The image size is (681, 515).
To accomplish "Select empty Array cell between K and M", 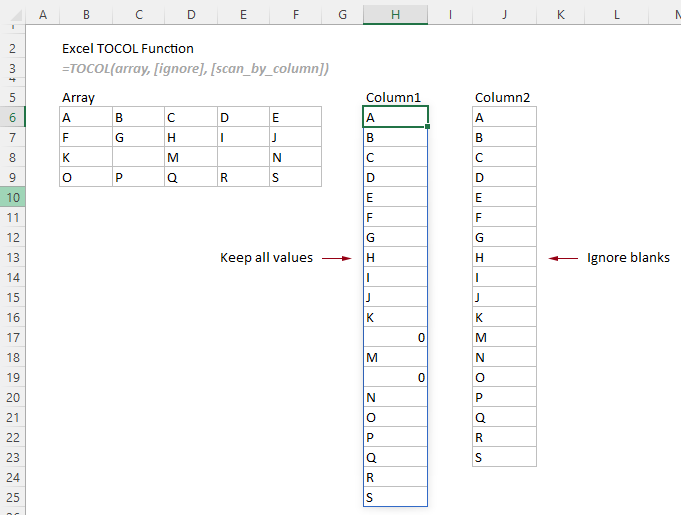I will click(x=137, y=157).
